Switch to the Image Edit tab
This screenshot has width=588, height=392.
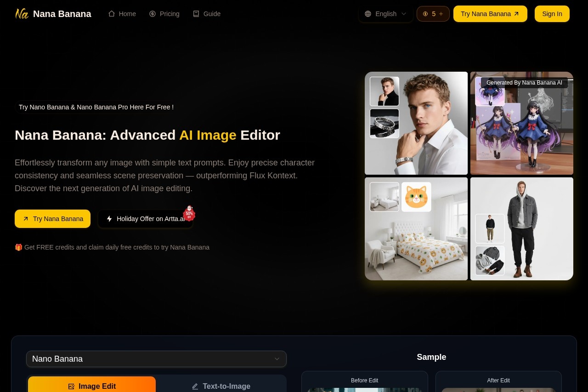coord(92,386)
